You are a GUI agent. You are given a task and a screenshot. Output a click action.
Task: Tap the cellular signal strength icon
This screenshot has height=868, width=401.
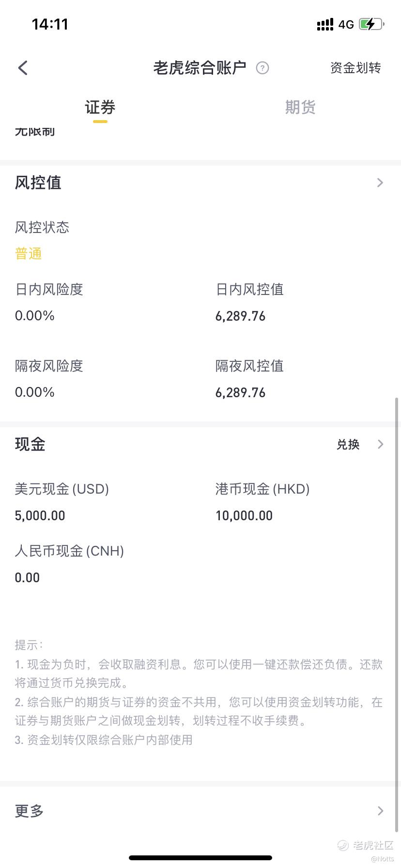pos(325,24)
